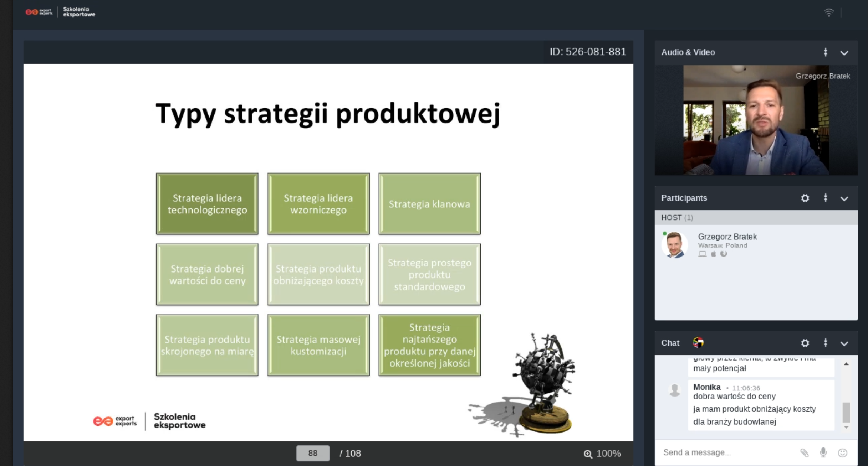Open the emoji picker in chat

pyautogui.click(x=842, y=453)
